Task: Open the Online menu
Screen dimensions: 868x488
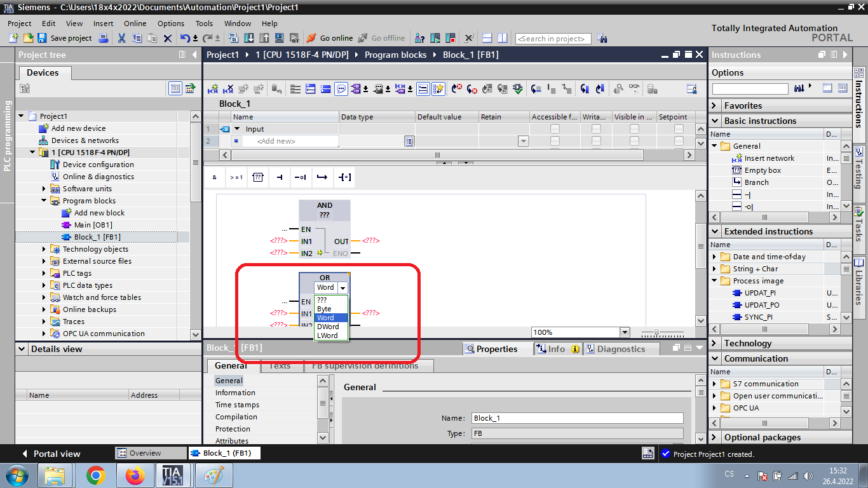Action: click(x=135, y=24)
